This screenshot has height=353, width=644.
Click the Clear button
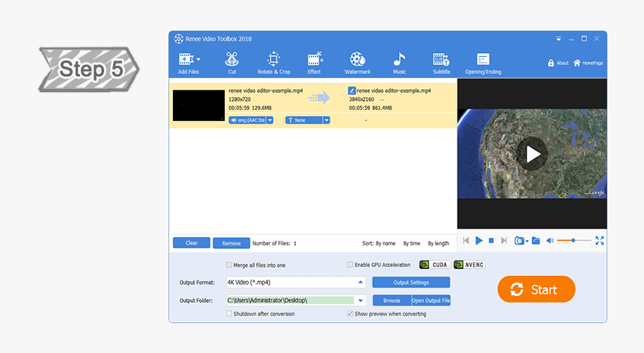(x=192, y=243)
